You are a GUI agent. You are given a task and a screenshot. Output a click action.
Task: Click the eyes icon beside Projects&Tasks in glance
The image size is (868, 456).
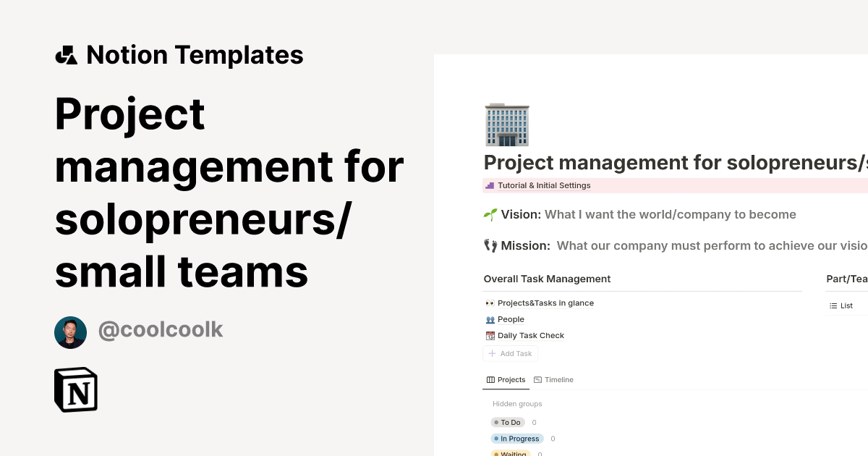[489, 303]
